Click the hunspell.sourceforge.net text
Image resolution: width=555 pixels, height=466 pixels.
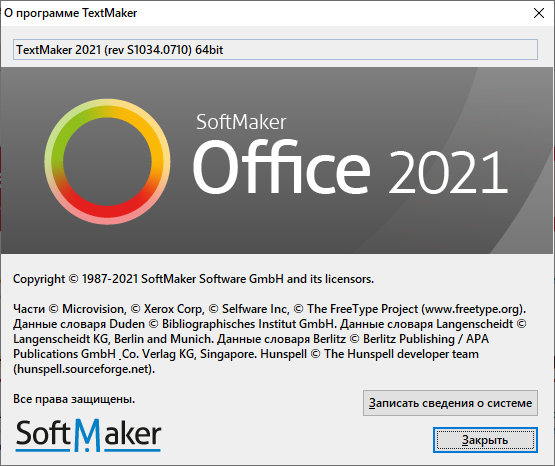tap(84, 369)
